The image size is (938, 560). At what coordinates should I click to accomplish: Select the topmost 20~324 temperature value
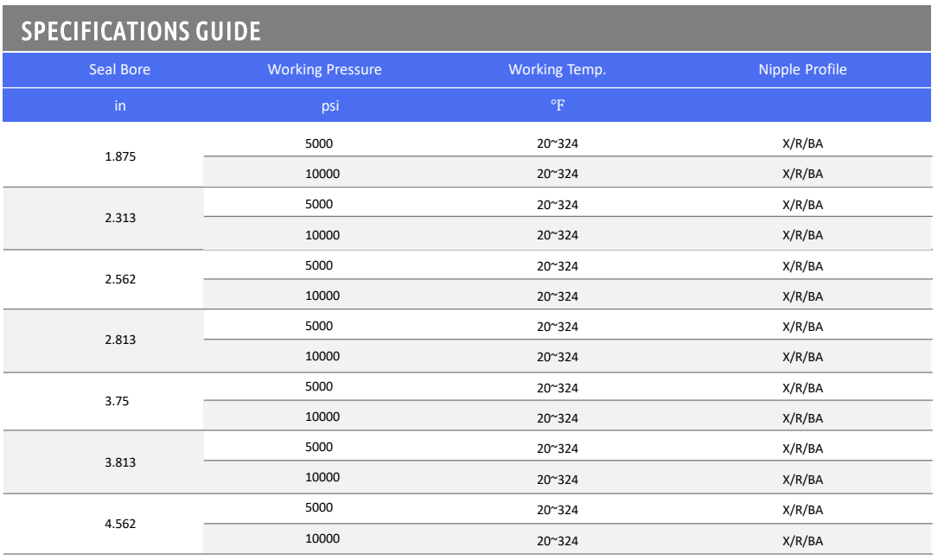556,143
